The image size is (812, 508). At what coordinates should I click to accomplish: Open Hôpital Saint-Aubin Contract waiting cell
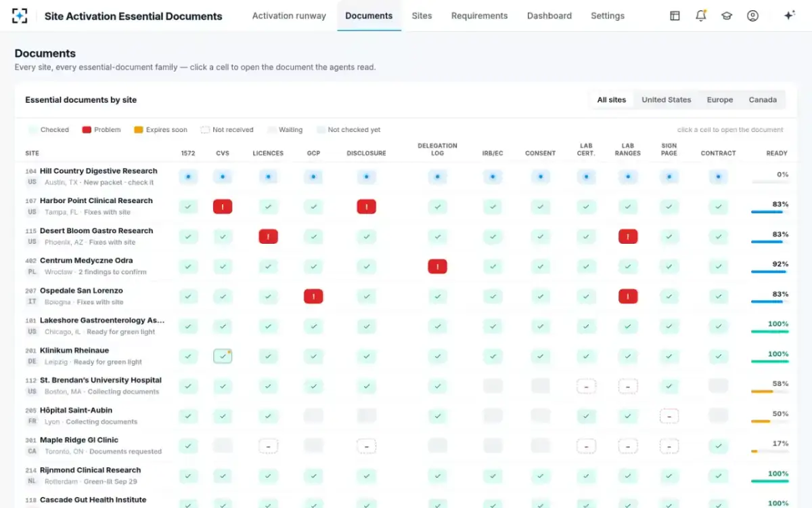point(718,416)
